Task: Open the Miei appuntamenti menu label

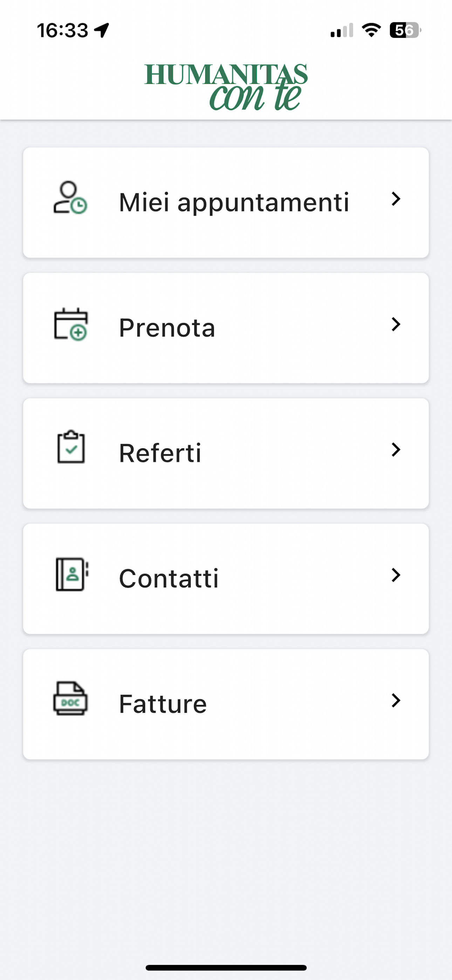Action: click(234, 202)
